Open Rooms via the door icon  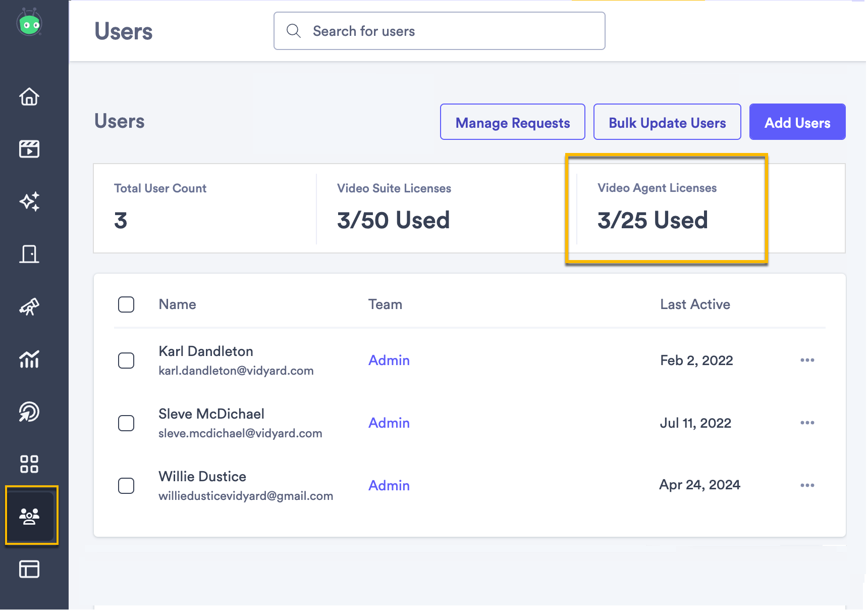point(29,254)
